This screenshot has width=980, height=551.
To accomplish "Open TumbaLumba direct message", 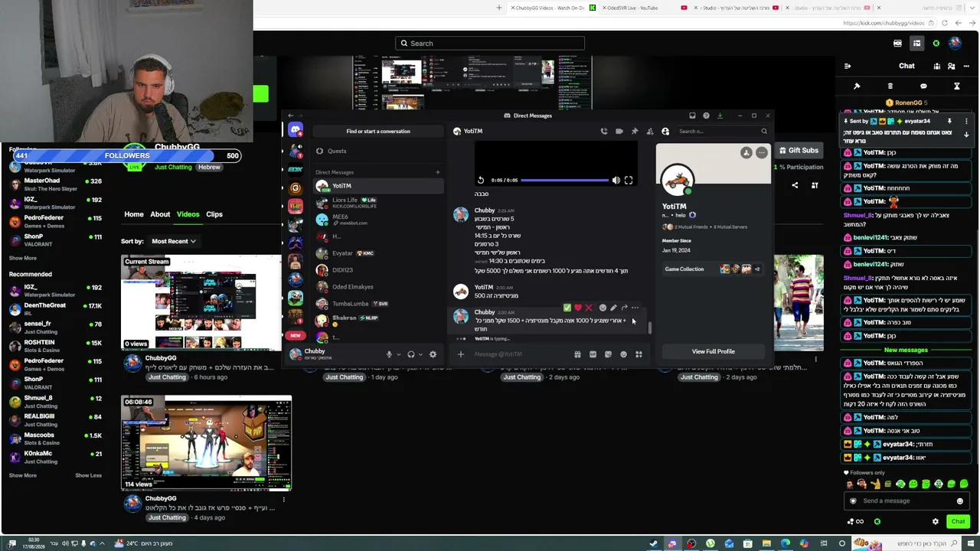I will (x=378, y=304).
